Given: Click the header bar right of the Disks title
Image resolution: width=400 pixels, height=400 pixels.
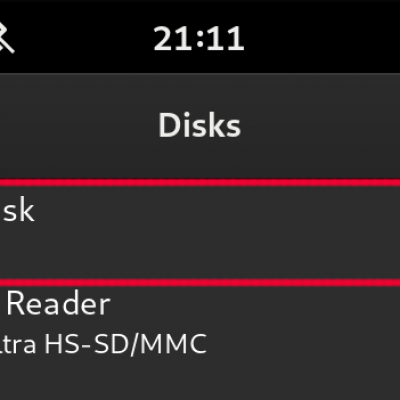Looking at the screenshot, I should click(320, 126).
